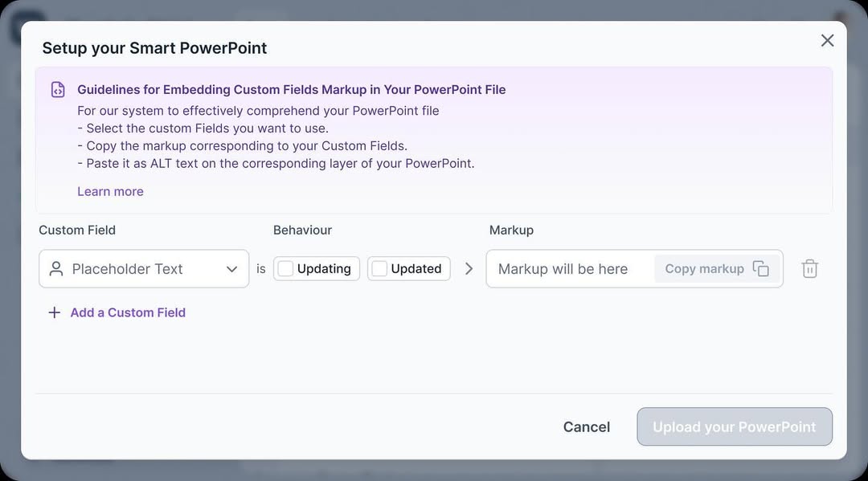This screenshot has height=481, width=868.
Task: Click Upload your PowerPoint button
Action: click(734, 426)
